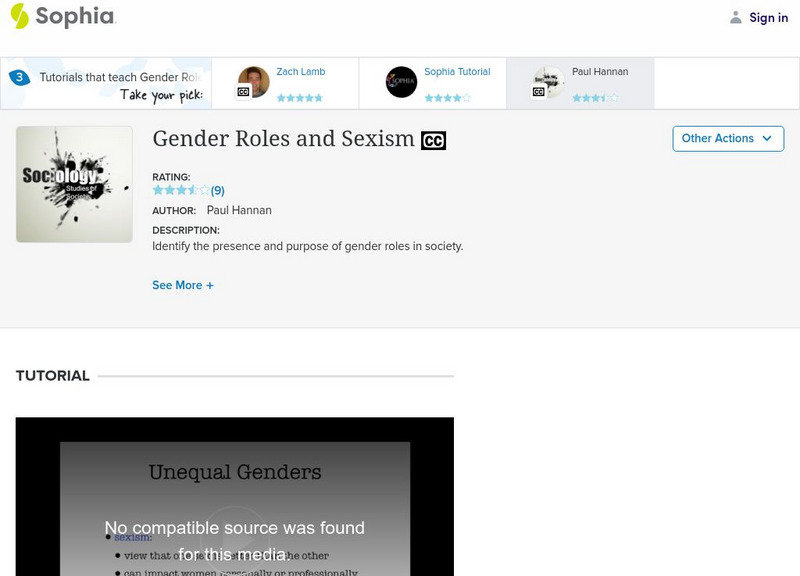Click the user icon beside Sign in
The image size is (800, 576).
[735, 17]
